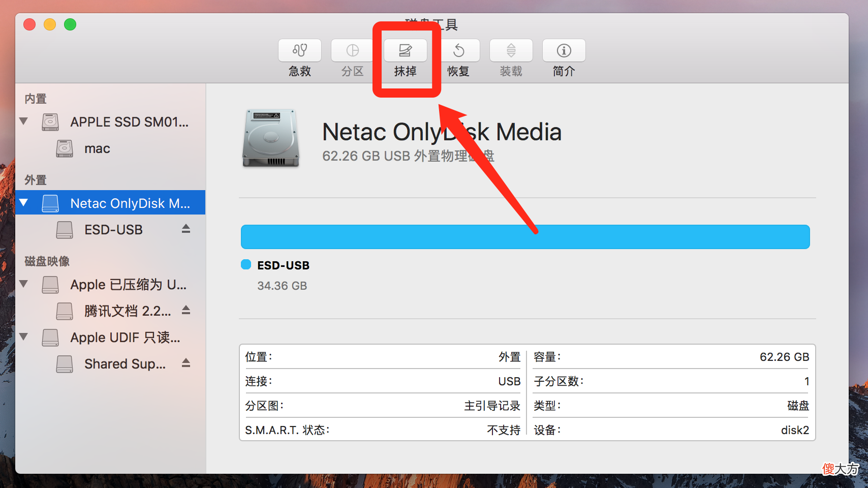The width and height of the screenshot is (868, 488).
Task: Click the 位置 row value 外置
Action: [509, 357]
